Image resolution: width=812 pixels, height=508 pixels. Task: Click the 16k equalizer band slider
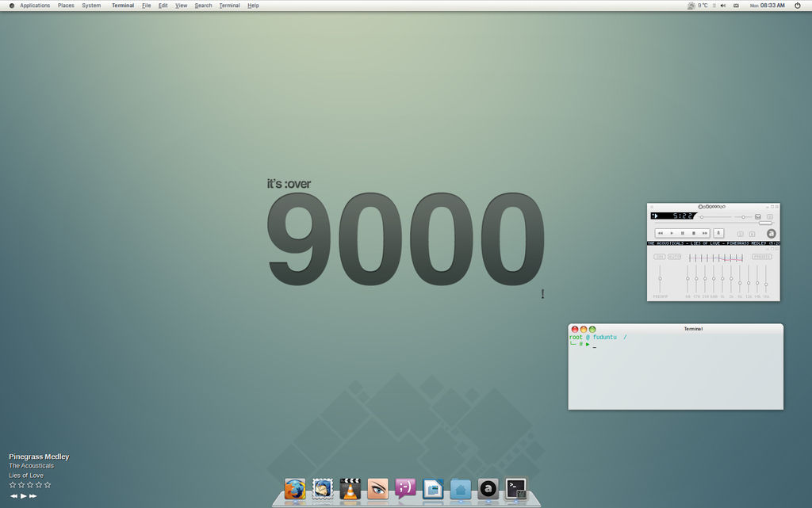click(x=766, y=279)
